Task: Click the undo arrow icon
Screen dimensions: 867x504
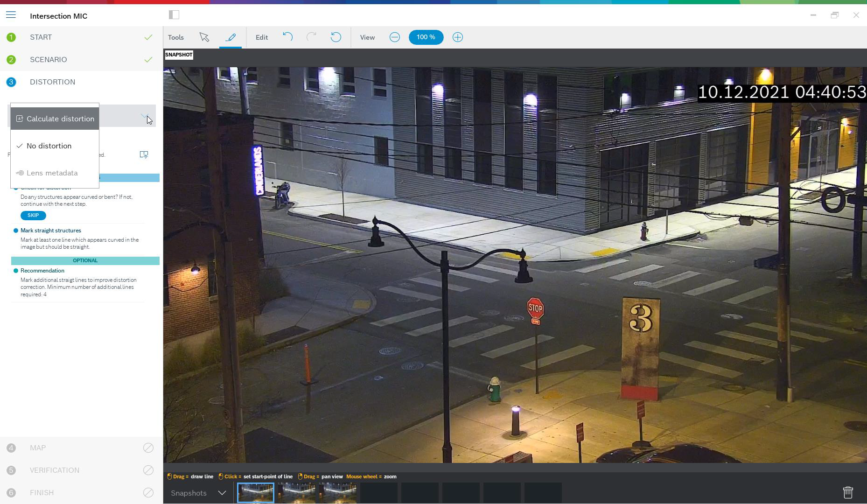Action: point(287,37)
